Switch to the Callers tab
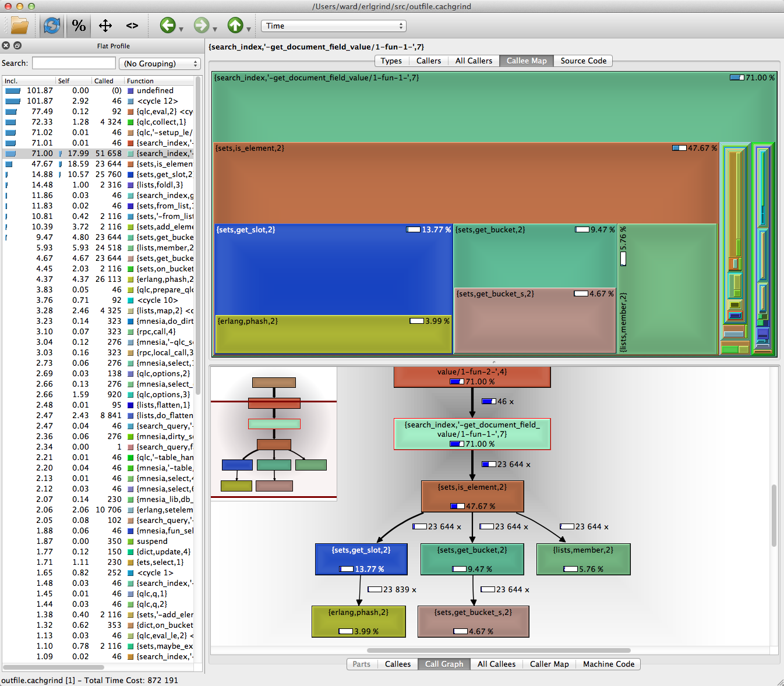The height and width of the screenshot is (686, 784). pos(429,61)
